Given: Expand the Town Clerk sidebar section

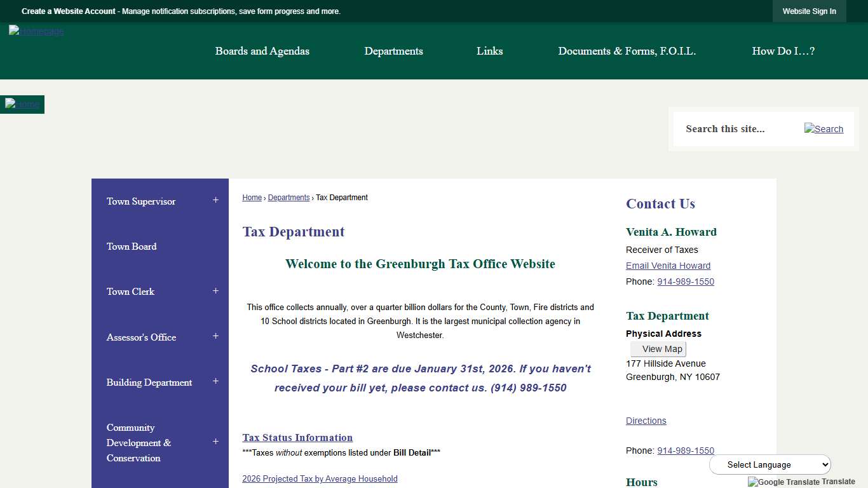Looking at the screenshot, I should 215,290.
